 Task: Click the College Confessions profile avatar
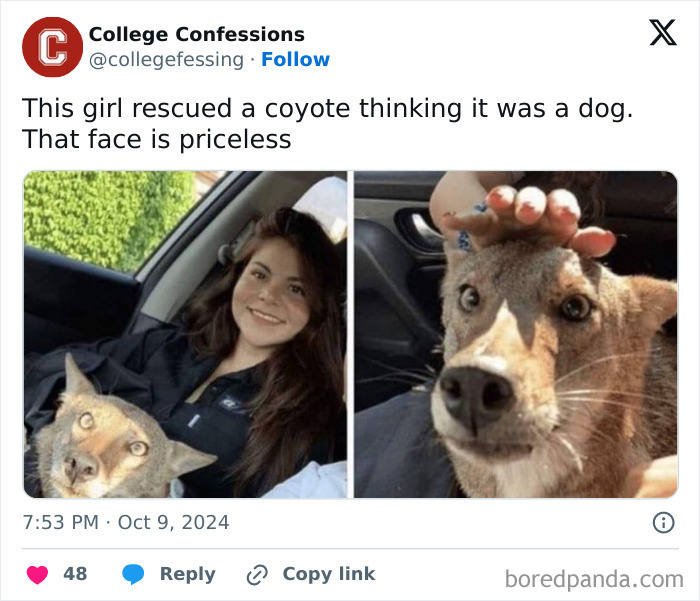pos(52,47)
